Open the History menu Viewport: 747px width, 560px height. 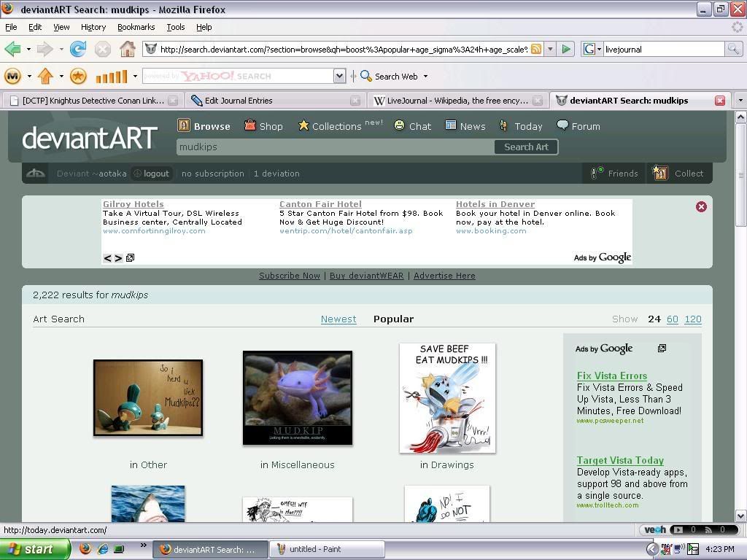click(x=93, y=27)
